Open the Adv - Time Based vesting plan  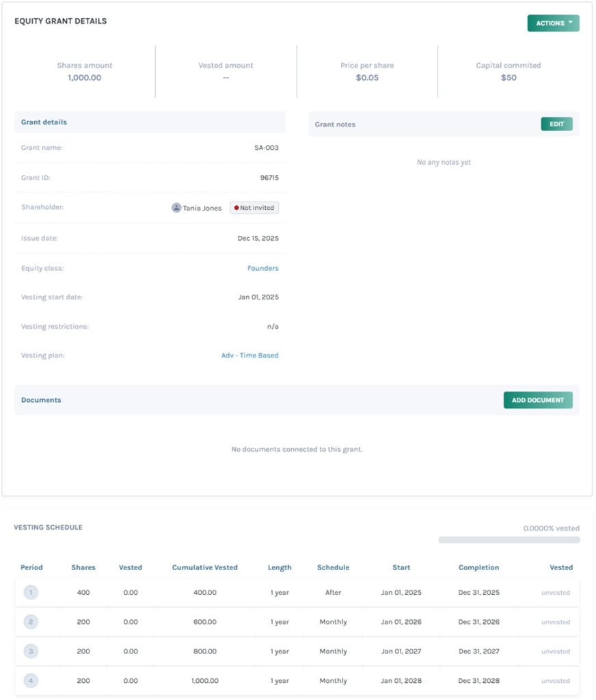coord(249,355)
